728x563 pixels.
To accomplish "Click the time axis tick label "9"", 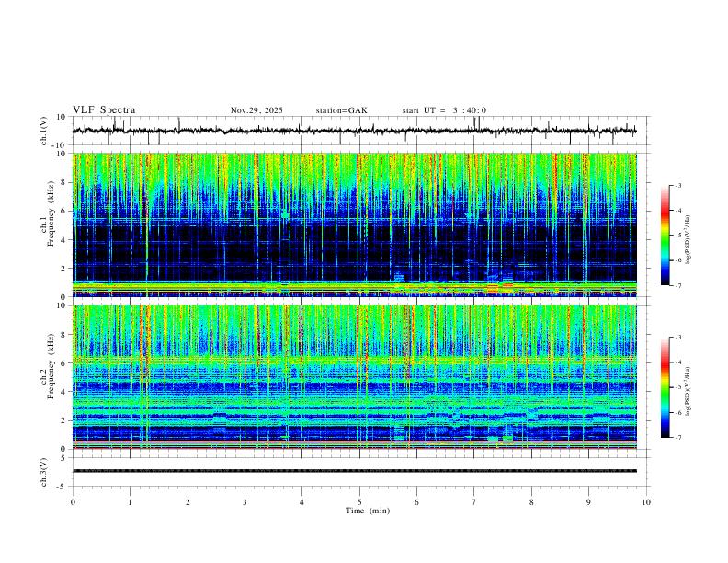I will click(x=588, y=502).
